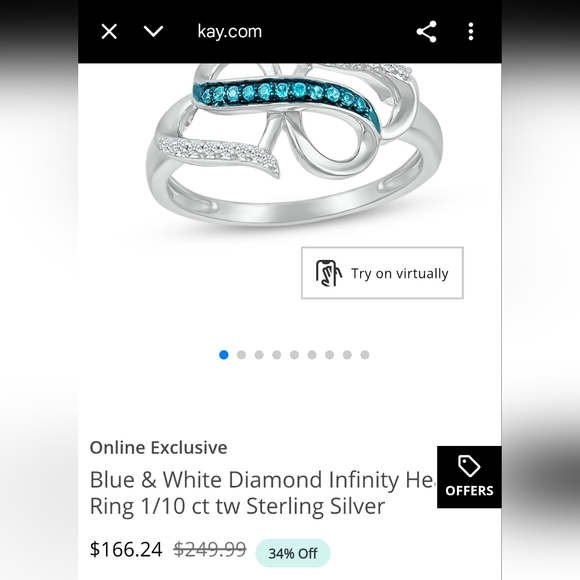
Task: Select the third image carousel dot
Action: (259, 355)
